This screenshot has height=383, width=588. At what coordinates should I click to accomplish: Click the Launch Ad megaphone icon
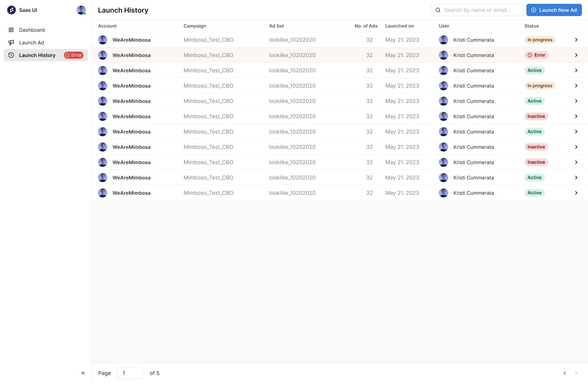coord(11,42)
